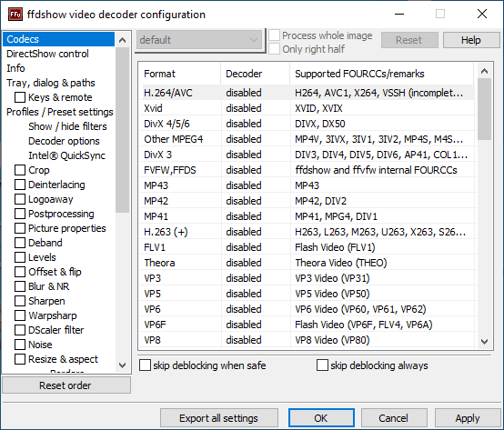Toggle the Postprocessing checkbox
This screenshot has width=504, height=430.
[20, 214]
